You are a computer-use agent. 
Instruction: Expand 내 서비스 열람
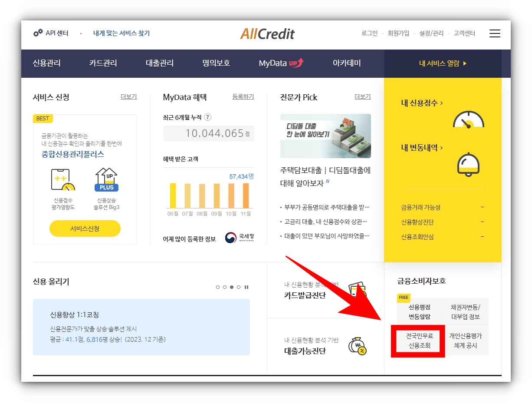pos(443,63)
